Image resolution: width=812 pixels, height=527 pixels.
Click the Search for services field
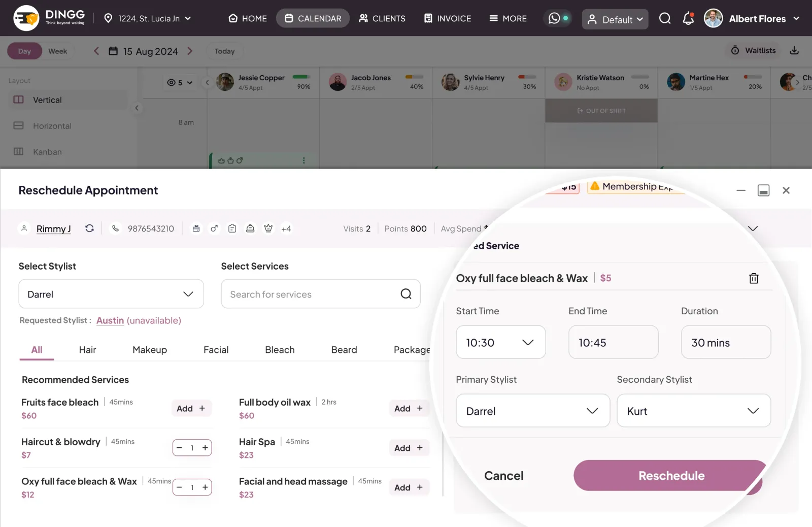[320, 294]
